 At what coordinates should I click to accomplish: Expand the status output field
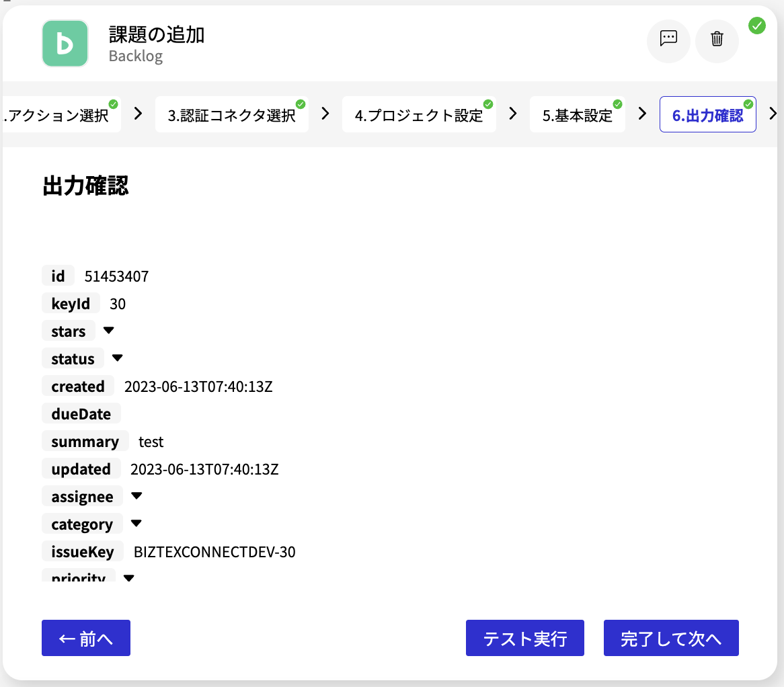(118, 358)
